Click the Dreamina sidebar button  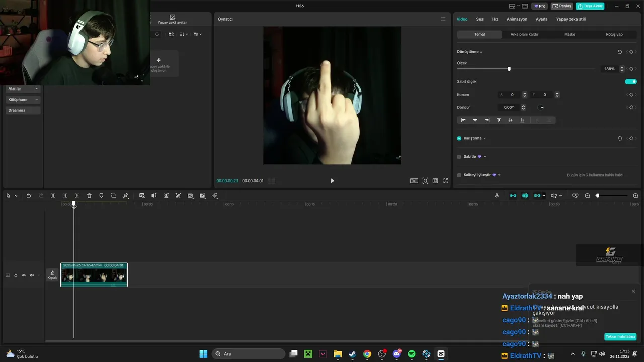(x=23, y=110)
